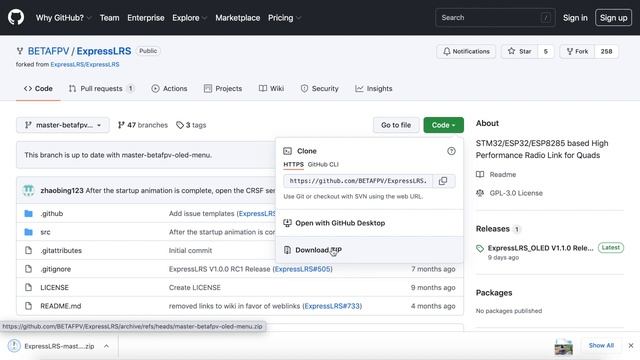The height and width of the screenshot is (360, 640).
Task: Open the Releases heading
Action: 493,229
